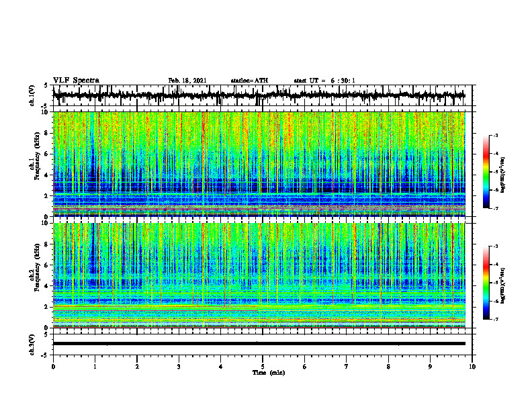The width and height of the screenshot is (532, 411).
Task: Click the "station=ATH" label
Action: click(249, 81)
